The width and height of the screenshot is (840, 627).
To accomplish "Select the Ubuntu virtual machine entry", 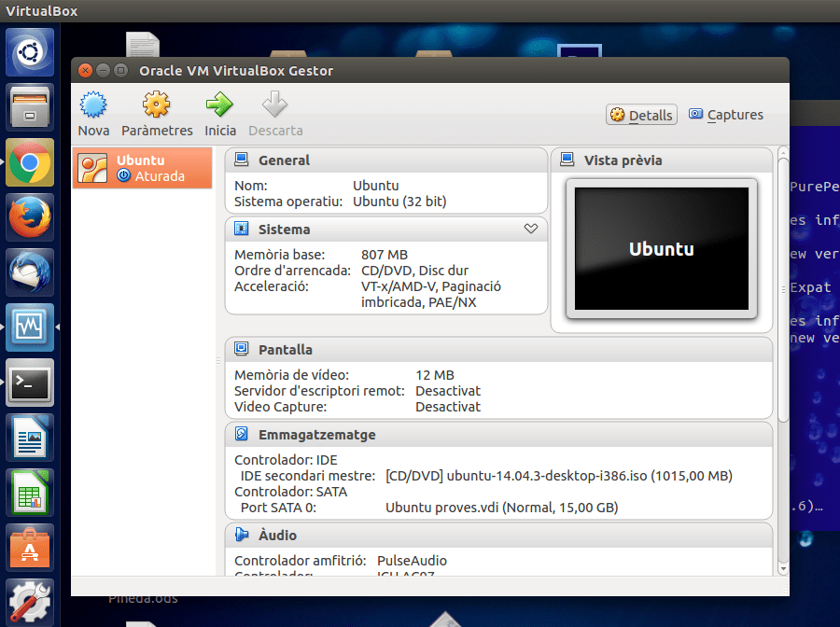I will [143, 168].
